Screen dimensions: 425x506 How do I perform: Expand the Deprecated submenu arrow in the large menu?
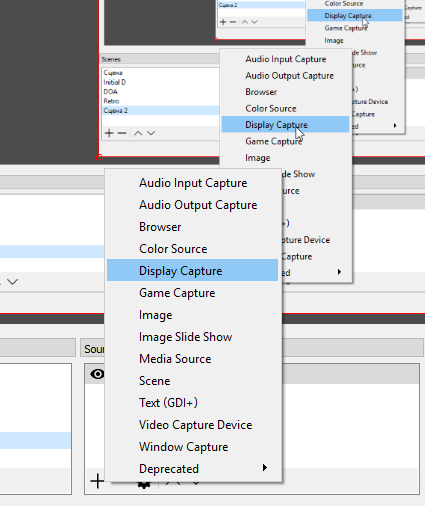pyautogui.click(x=265, y=468)
